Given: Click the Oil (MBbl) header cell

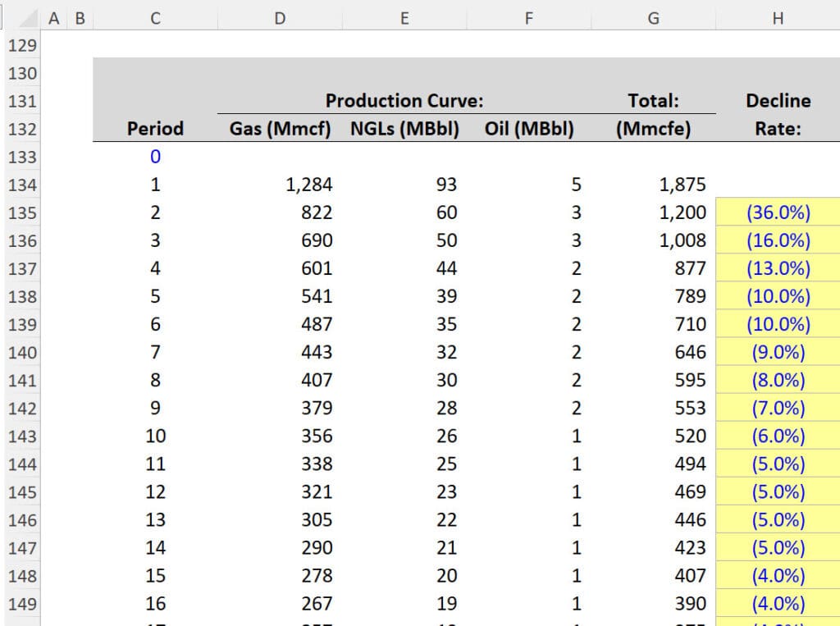Looking at the screenshot, I should [528, 129].
